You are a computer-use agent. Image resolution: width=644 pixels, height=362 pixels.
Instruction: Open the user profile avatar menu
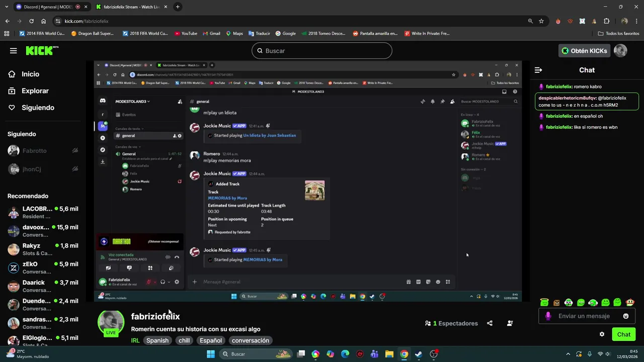[620, 51]
